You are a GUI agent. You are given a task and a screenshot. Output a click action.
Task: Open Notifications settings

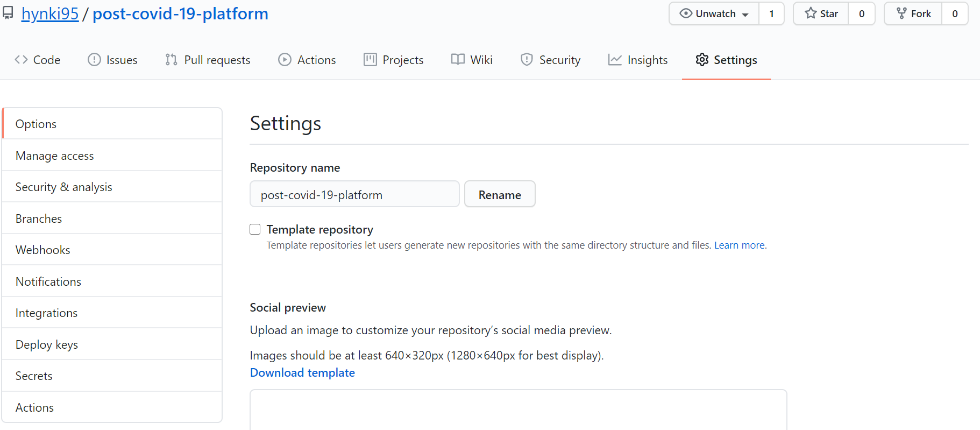112,281
